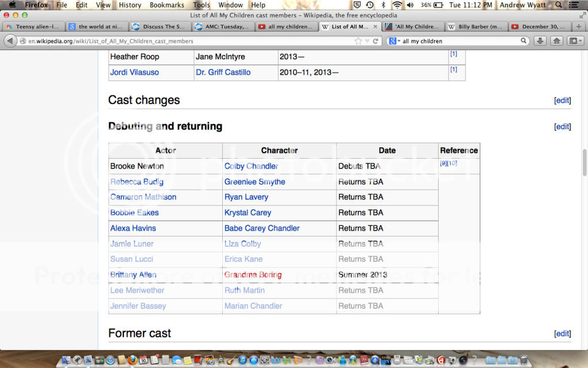Viewport: 588px width, 368px height.
Task: Open the search engine selector dropdown
Action: click(x=394, y=41)
